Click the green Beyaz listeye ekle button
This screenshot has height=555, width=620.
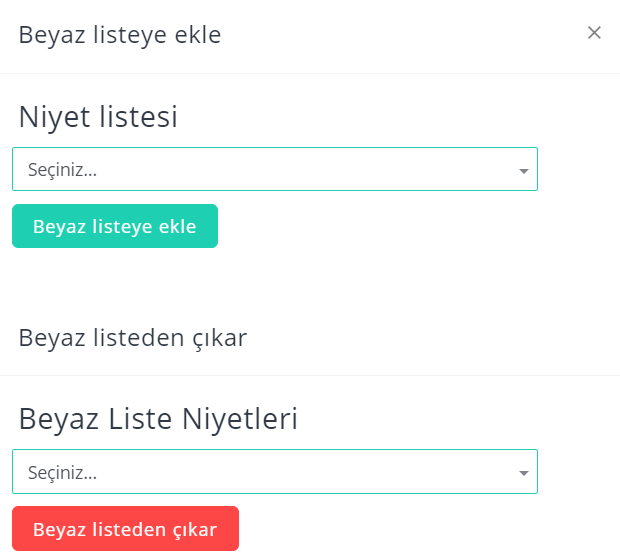point(115,226)
